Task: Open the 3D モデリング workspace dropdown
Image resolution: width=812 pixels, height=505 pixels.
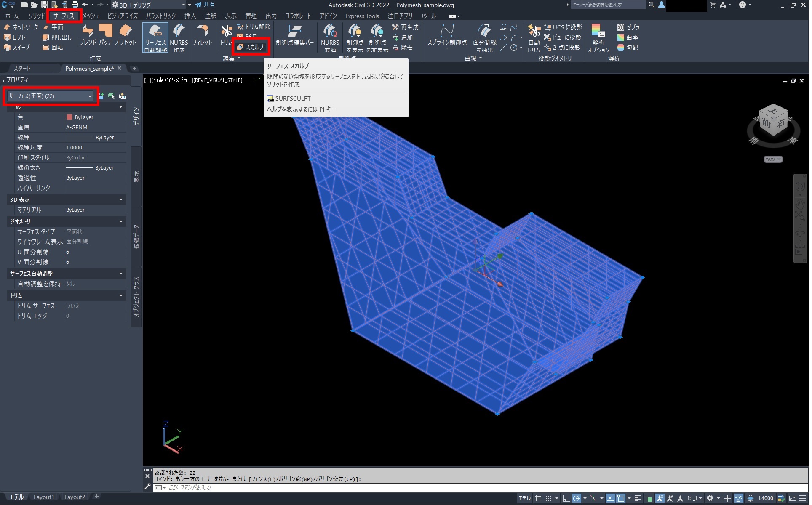Action: pyautogui.click(x=149, y=5)
